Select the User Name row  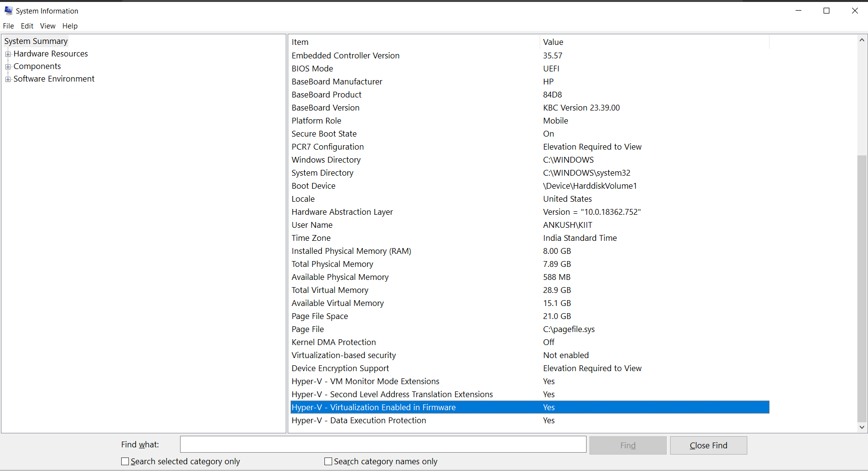[530, 225]
